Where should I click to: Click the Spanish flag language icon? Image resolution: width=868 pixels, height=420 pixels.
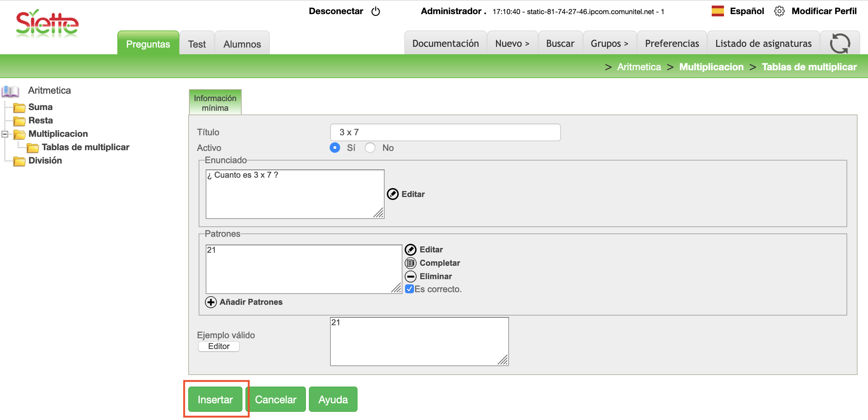click(717, 11)
